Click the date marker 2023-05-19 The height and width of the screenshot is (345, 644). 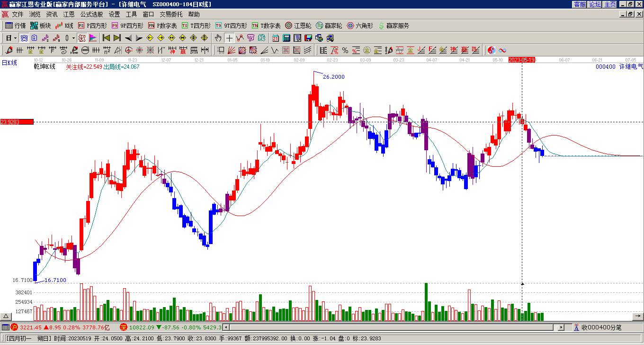click(522, 60)
